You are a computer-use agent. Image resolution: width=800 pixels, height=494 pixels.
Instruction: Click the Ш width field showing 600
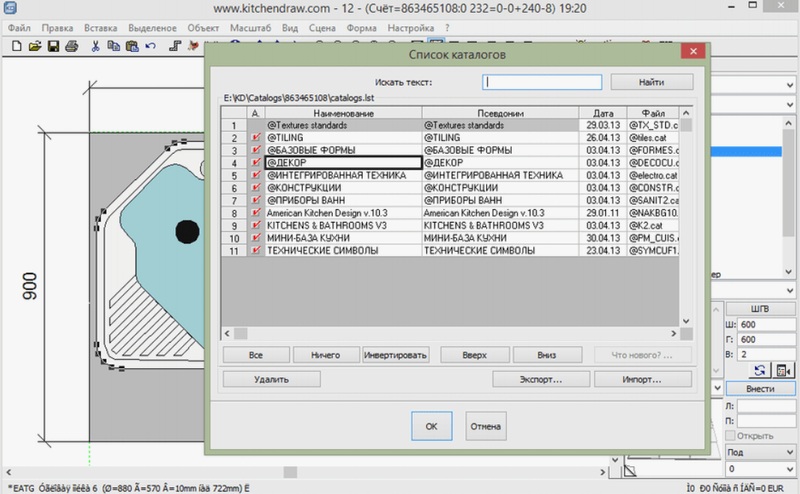(766, 324)
